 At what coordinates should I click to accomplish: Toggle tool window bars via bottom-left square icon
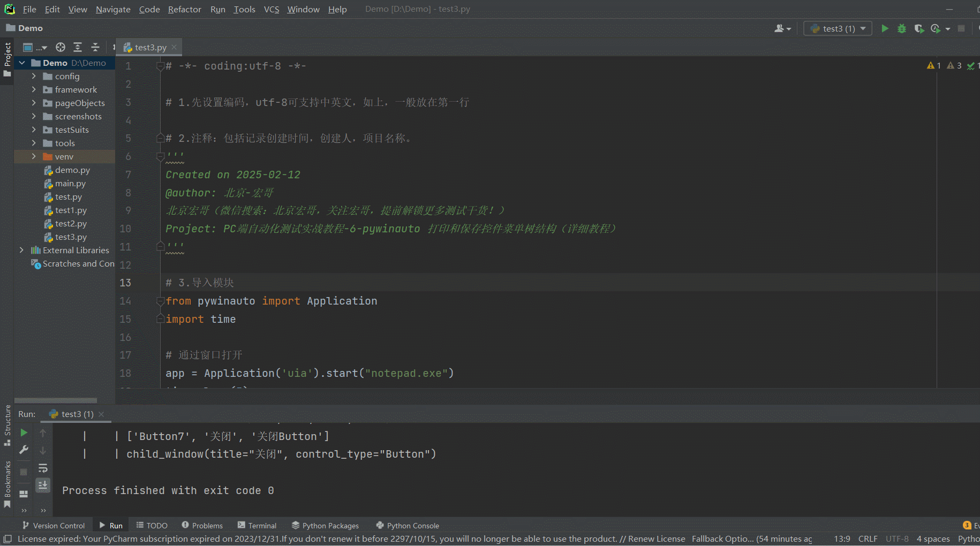tap(7, 539)
